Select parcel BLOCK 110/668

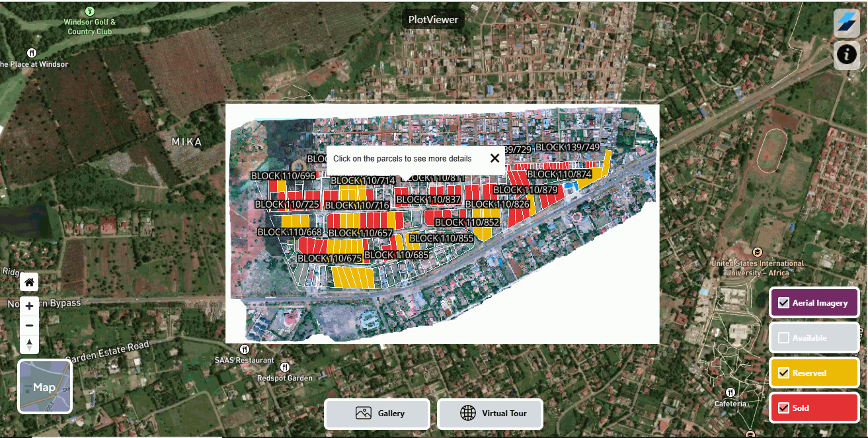[x=290, y=232]
